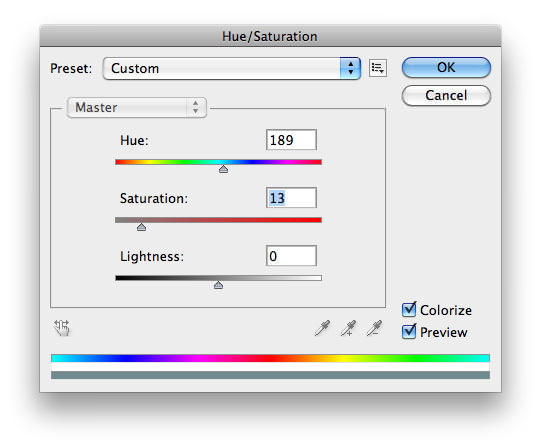Click the Preset dropdown blue arrow stepper
This screenshot has width=541, height=447.
pyautogui.click(x=351, y=68)
